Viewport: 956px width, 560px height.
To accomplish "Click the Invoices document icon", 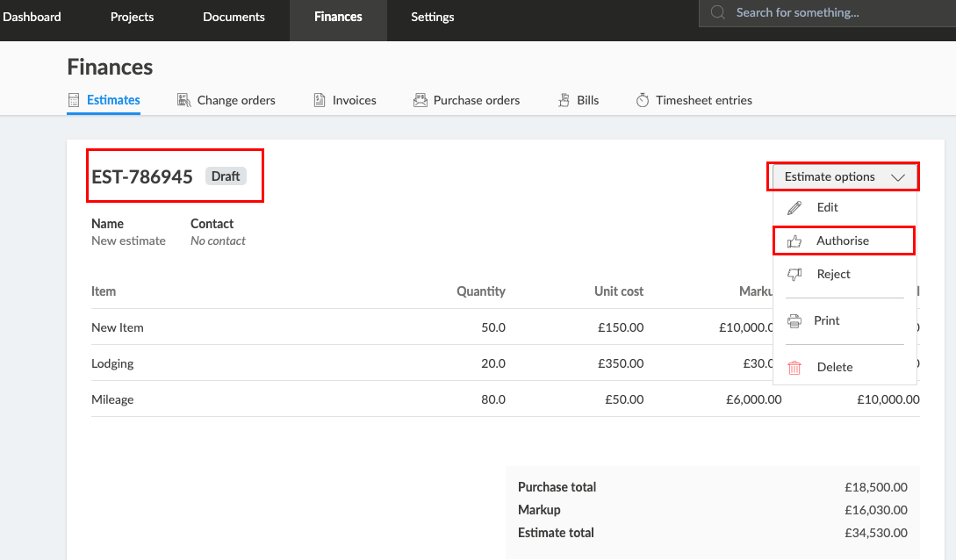I will (320, 100).
